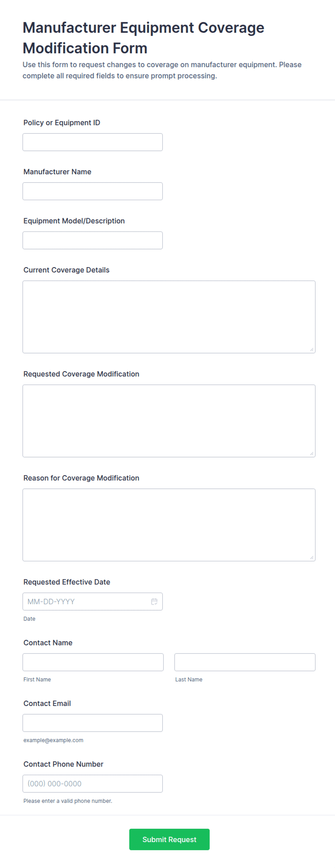Open the calendar picker icon

pos(154,601)
